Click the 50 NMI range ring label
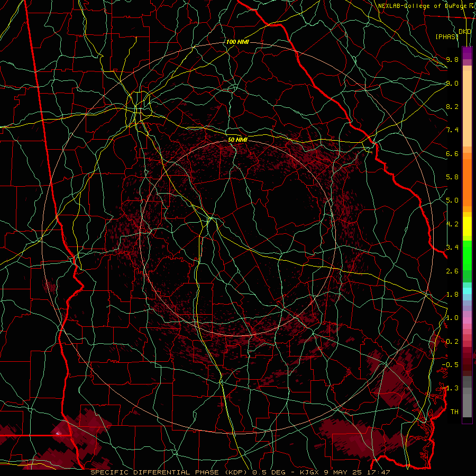Image resolution: width=476 pixels, height=476 pixels. (237, 140)
